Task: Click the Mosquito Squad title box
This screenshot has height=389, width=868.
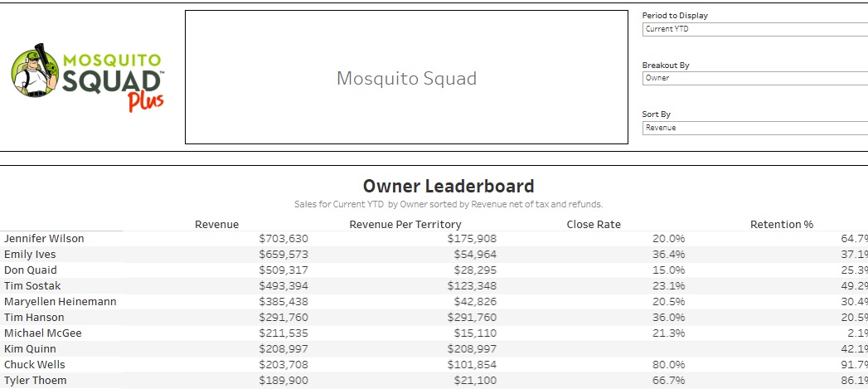Action: [x=406, y=78]
